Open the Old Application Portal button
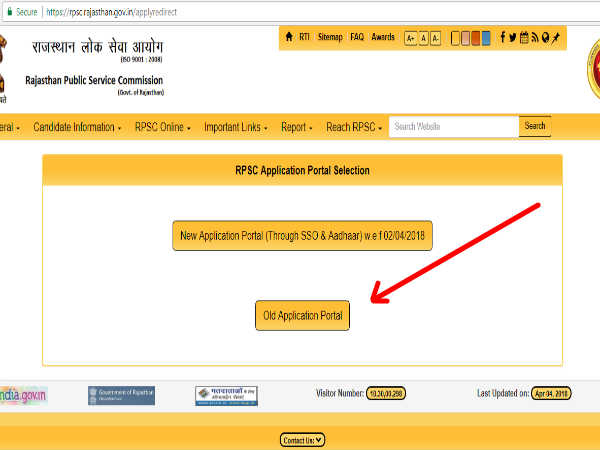The width and height of the screenshot is (600, 450). click(302, 315)
